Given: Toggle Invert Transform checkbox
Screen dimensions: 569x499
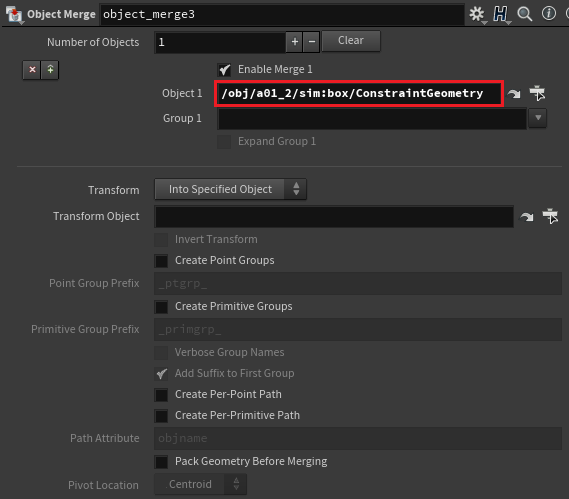Looking at the screenshot, I should tap(161, 240).
